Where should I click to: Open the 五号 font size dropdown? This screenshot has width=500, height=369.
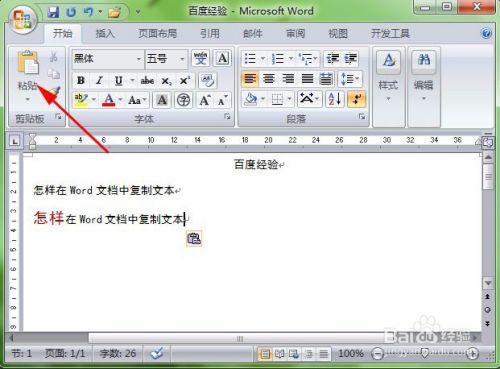click(182, 59)
